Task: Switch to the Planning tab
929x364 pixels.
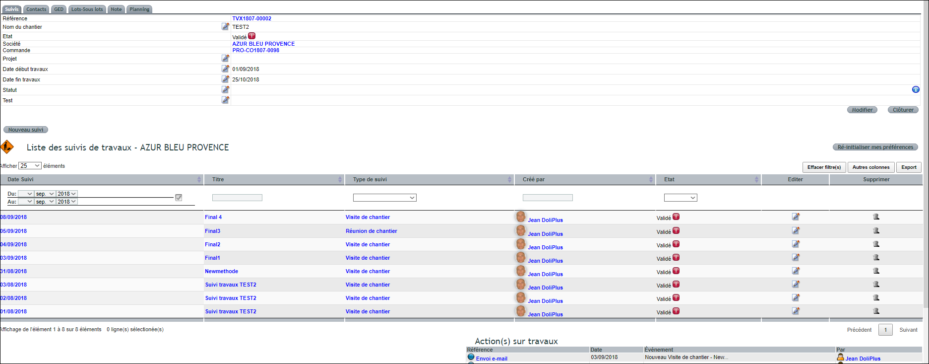Action: click(139, 9)
